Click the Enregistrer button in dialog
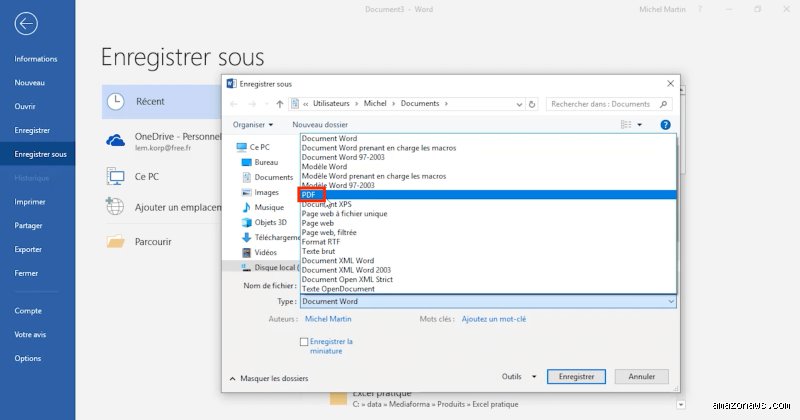800x420 pixels. point(576,377)
